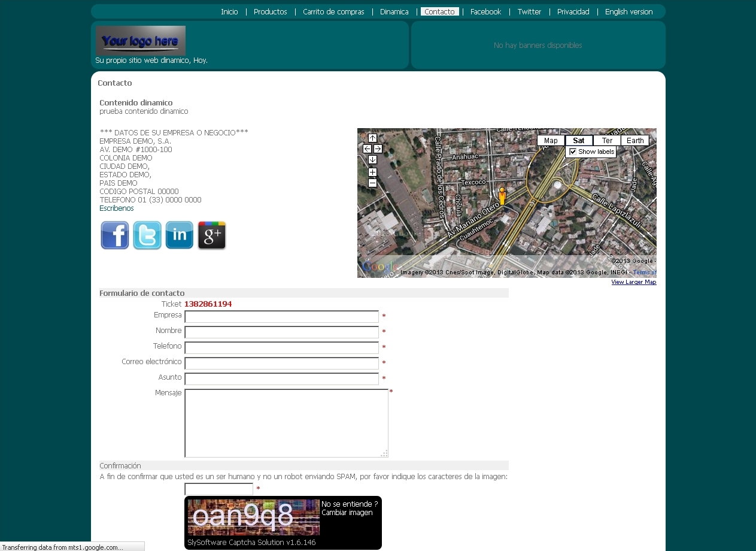Focus the Telefono input field
The width and height of the screenshot is (756, 551).
coord(281,348)
